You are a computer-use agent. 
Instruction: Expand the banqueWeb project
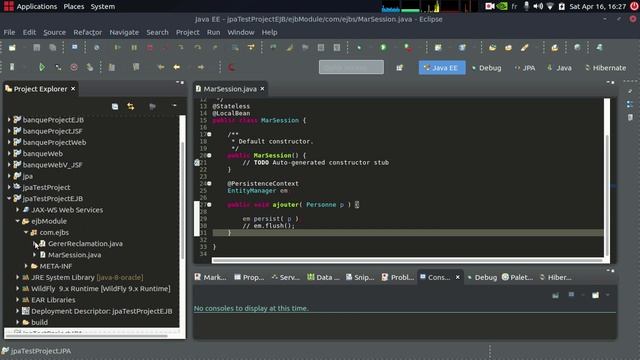tap(9, 153)
